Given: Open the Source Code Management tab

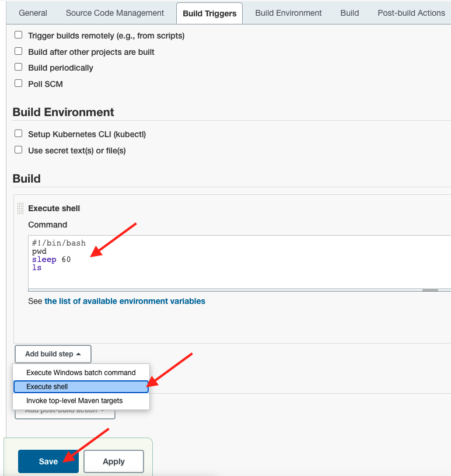Looking at the screenshot, I should click(115, 13).
